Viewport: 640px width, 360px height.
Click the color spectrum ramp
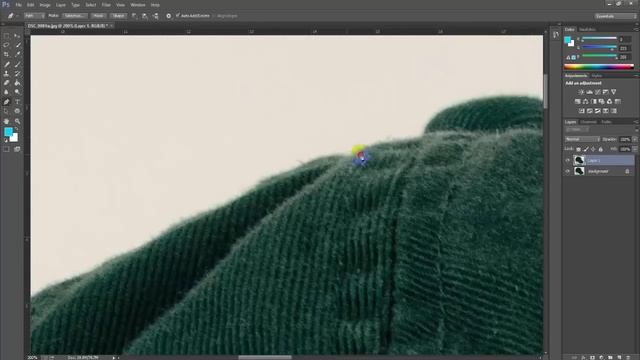(x=599, y=67)
